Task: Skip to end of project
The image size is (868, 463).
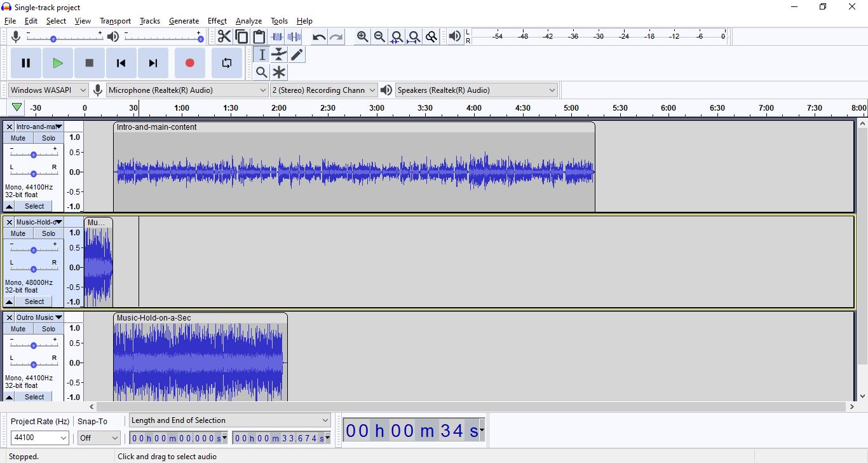Action: click(153, 63)
